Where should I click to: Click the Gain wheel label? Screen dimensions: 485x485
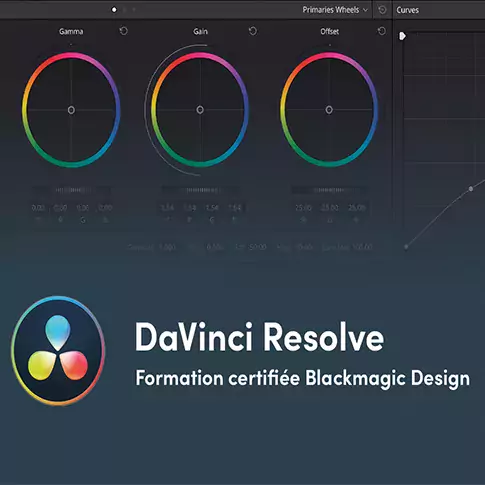200,31
